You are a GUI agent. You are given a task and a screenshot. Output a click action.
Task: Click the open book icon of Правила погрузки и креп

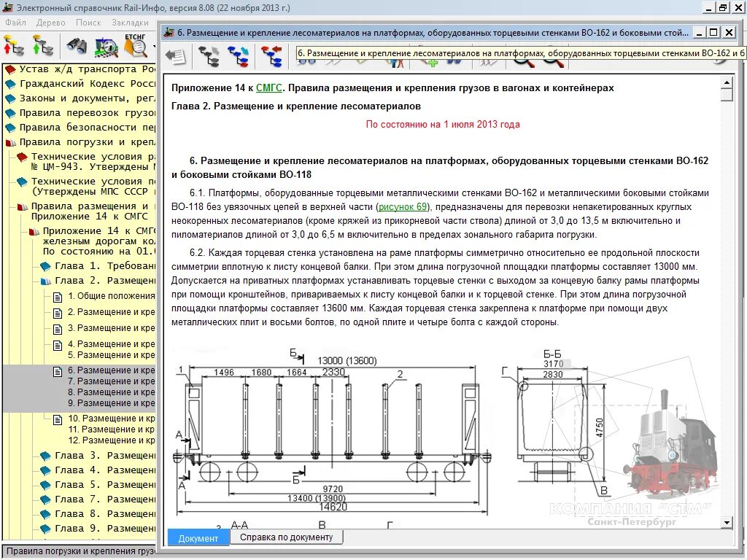click(10, 142)
